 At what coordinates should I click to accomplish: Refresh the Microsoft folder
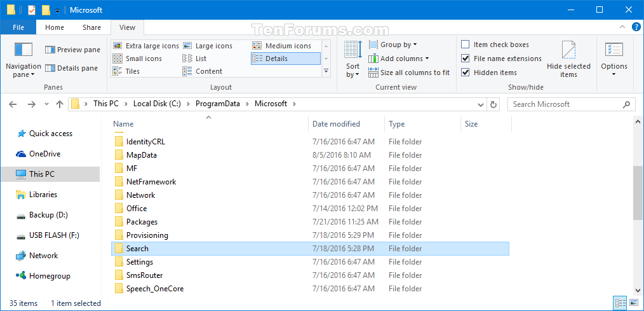(493, 104)
